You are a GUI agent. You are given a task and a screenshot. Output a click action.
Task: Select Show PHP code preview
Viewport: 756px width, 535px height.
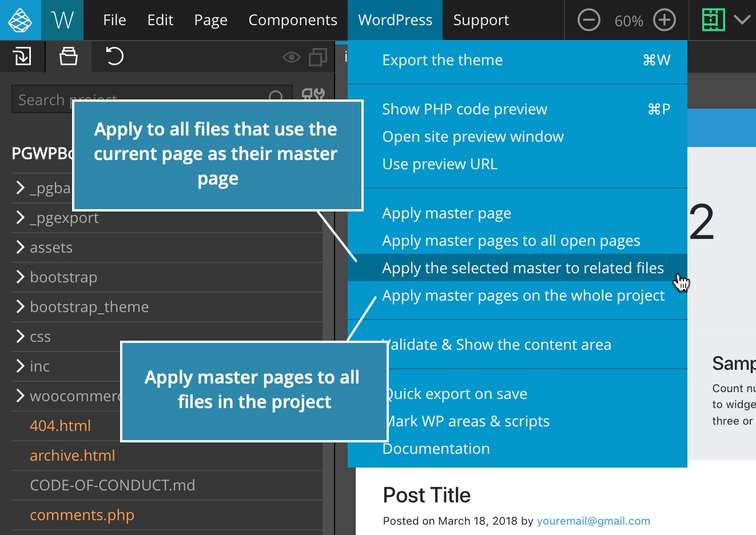point(518,109)
